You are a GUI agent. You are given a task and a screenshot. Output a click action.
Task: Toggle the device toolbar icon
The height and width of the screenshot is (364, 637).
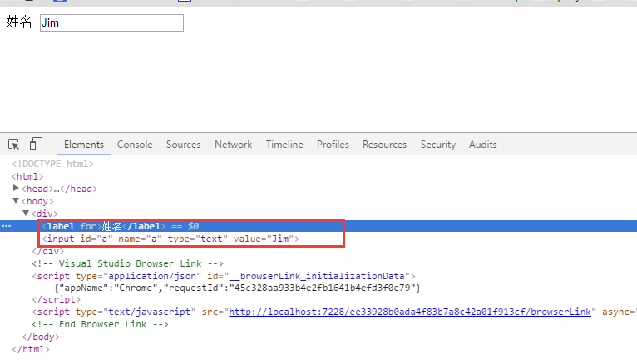pos(36,144)
